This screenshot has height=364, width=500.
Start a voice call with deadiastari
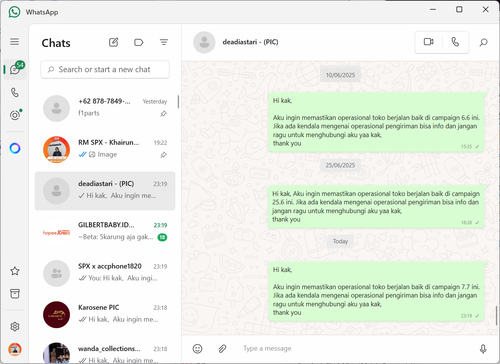[x=455, y=42]
